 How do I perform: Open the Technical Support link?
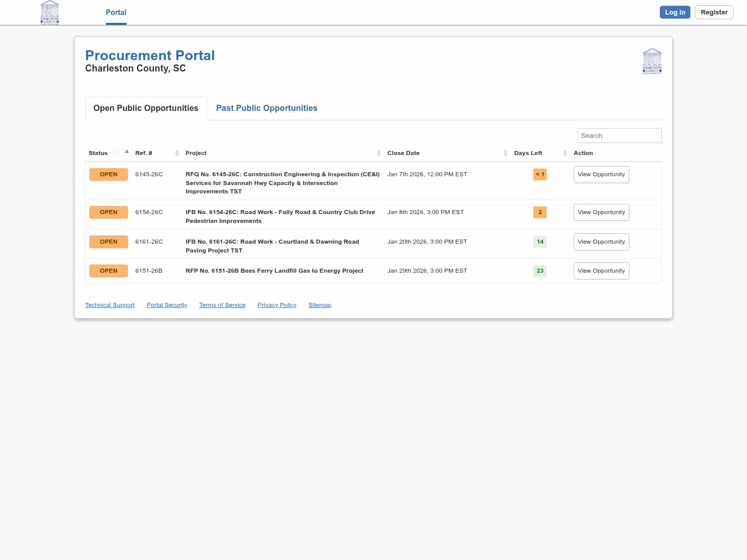pos(109,305)
